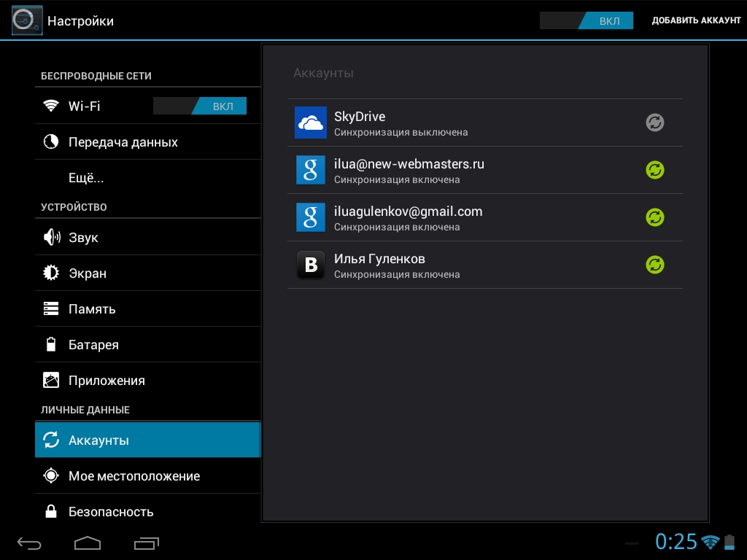Open the recent apps navigation icon
The width and height of the screenshot is (747, 560).
click(x=147, y=543)
